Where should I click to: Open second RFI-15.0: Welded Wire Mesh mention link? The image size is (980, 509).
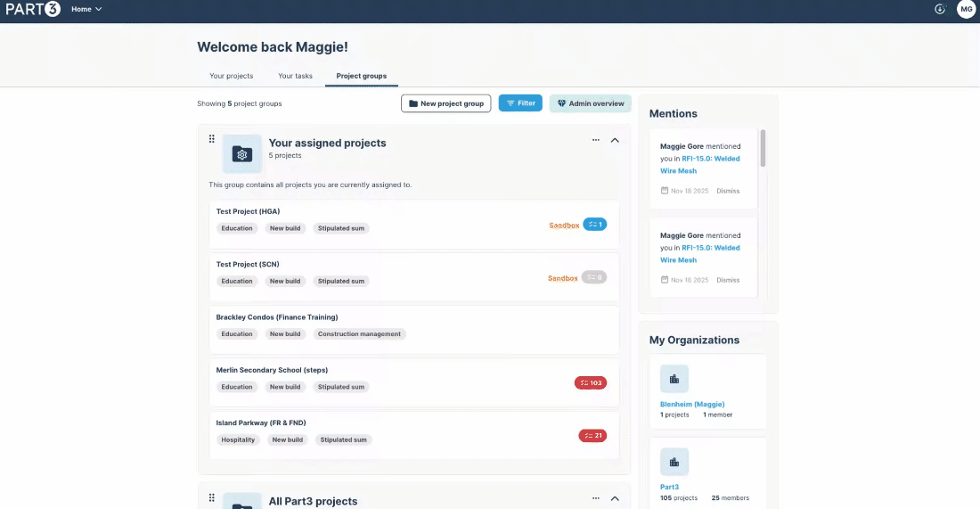click(700, 254)
